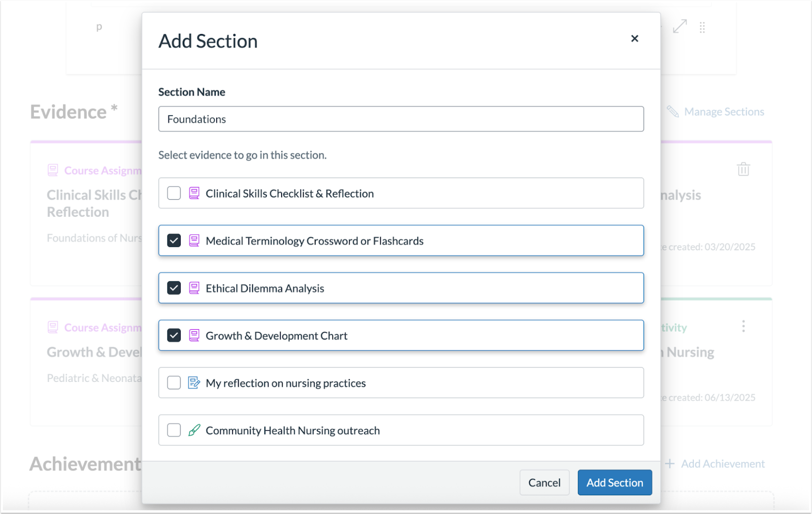Click the plus icon next to Add Achievement
Screen dimensions: 812x514
point(670,464)
